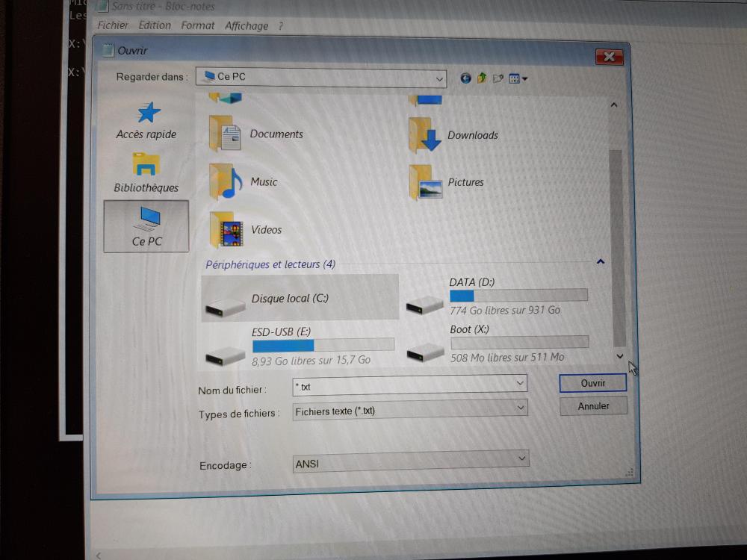The image size is (747, 560).
Task: Click the Annuler button
Action: coord(593,406)
